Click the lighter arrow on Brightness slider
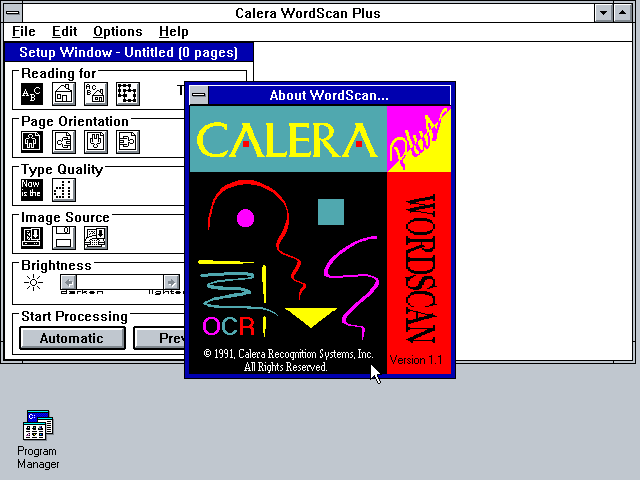 coord(171,282)
